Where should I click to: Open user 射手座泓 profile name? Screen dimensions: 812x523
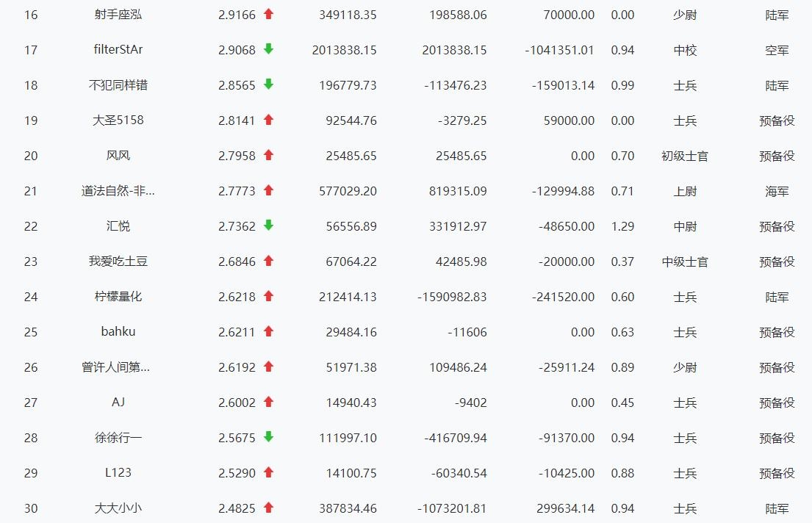(118, 15)
